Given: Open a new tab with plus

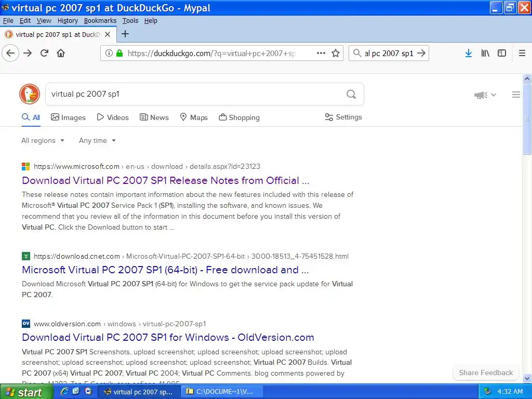Looking at the screenshot, I should click(x=125, y=34).
